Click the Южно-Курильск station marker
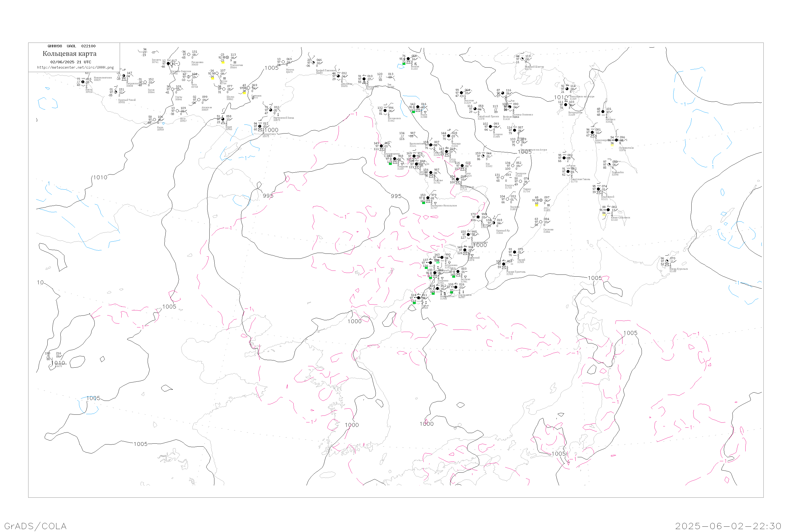Screen dimensions: 798x532 tap(667, 261)
